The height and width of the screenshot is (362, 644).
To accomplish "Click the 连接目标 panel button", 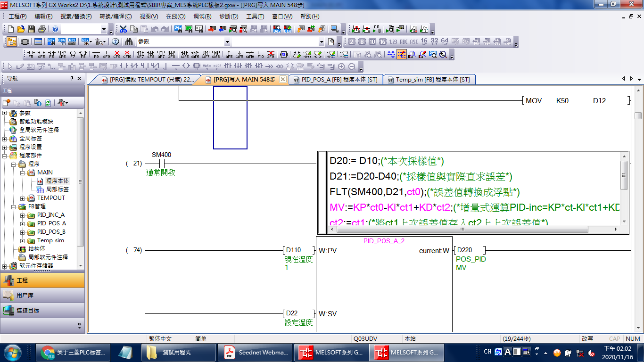I will point(42,311).
